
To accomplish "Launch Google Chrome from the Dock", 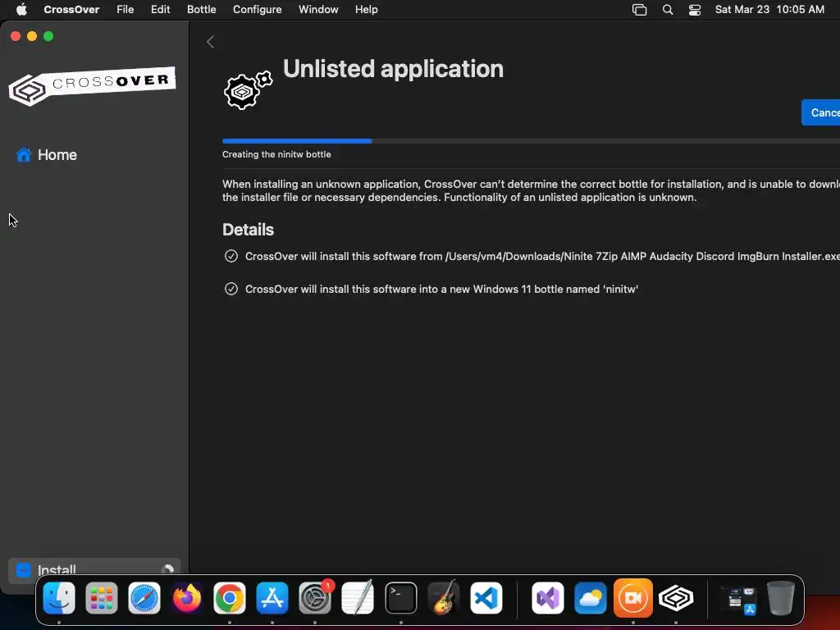I will 230,598.
